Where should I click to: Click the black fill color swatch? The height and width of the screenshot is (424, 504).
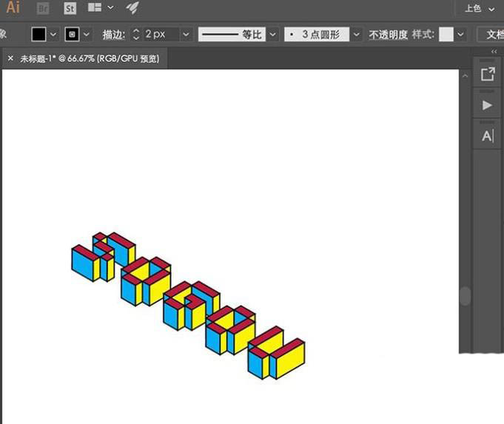tap(38, 35)
